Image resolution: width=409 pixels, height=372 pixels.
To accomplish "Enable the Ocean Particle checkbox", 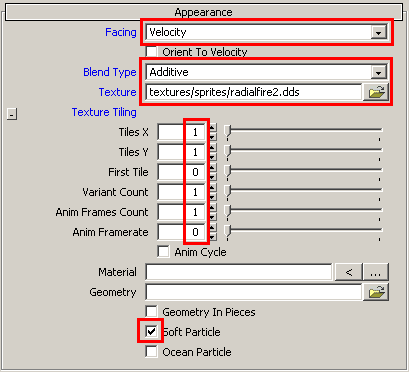I will click(x=151, y=352).
